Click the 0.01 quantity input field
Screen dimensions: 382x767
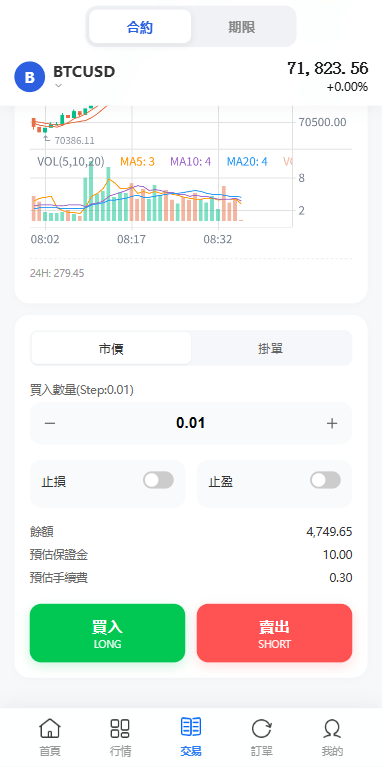coord(191,423)
